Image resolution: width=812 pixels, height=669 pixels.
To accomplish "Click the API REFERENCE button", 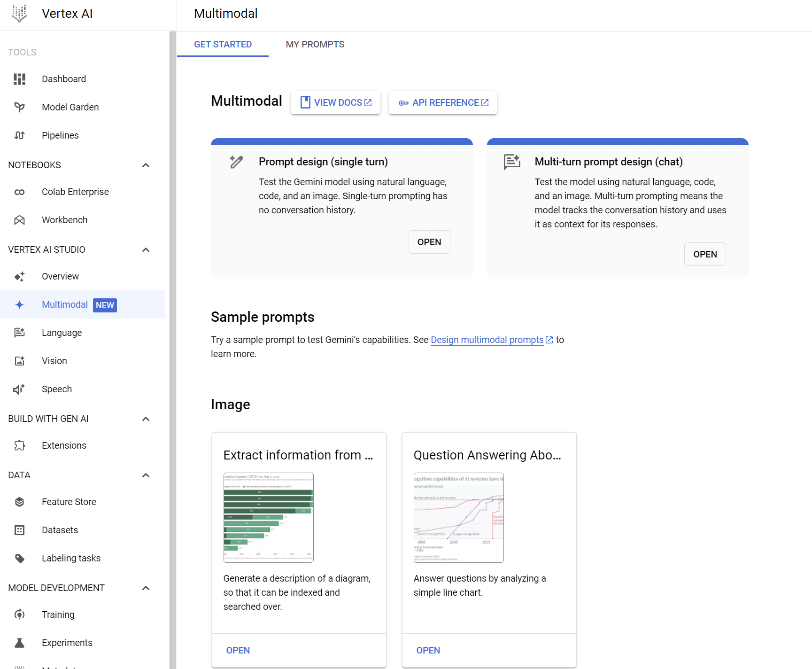I will pyautogui.click(x=443, y=102).
